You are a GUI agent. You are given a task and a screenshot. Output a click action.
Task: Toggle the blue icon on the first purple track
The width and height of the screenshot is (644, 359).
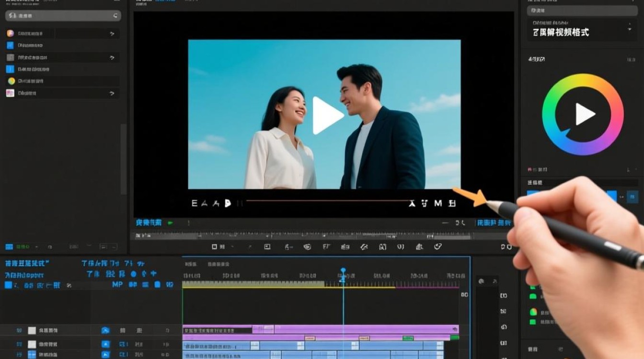tap(105, 330)
